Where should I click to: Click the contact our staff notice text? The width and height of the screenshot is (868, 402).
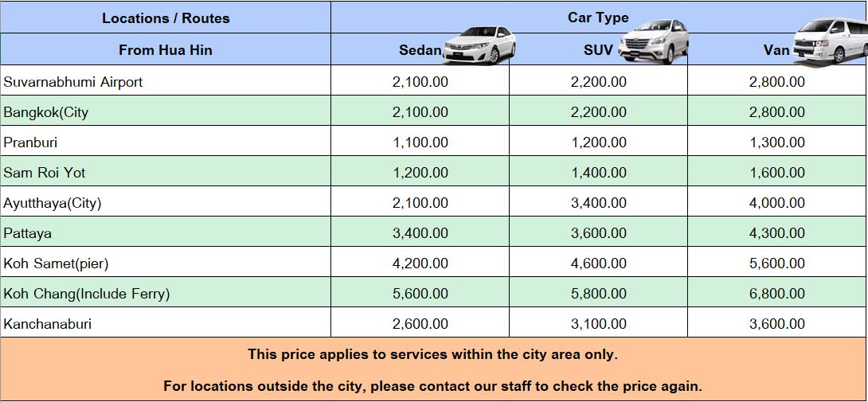coord(433,386)
